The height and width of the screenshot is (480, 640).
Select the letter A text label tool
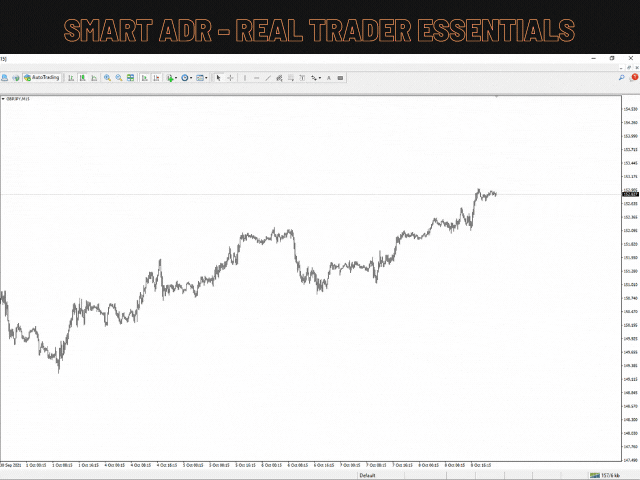click(329, 78)
